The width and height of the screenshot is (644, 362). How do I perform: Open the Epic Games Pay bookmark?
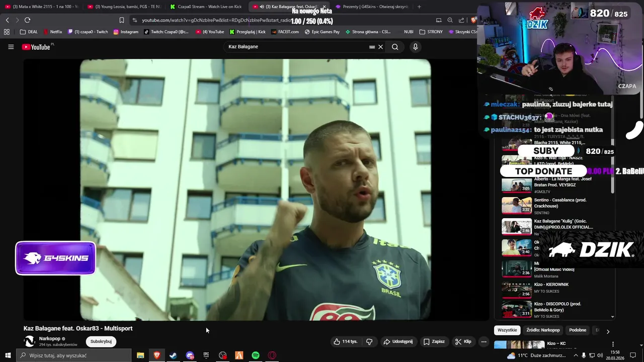[x=322, y=32]
